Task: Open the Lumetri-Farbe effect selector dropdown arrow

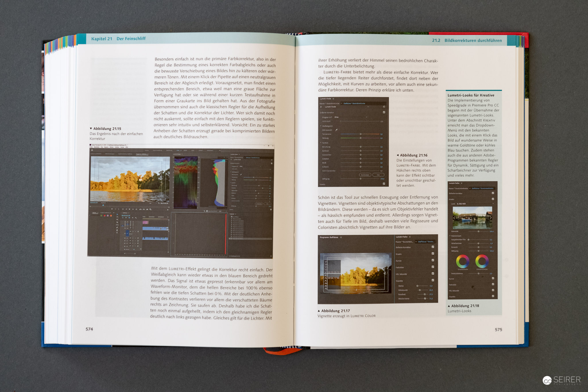Action: [368, 107]
